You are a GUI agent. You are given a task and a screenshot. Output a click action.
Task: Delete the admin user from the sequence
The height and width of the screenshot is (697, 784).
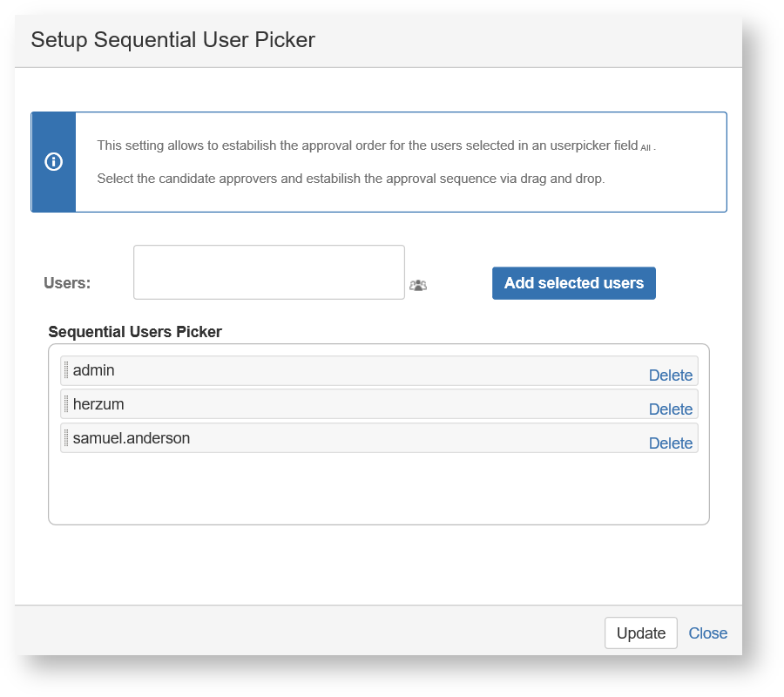[670, 376]
